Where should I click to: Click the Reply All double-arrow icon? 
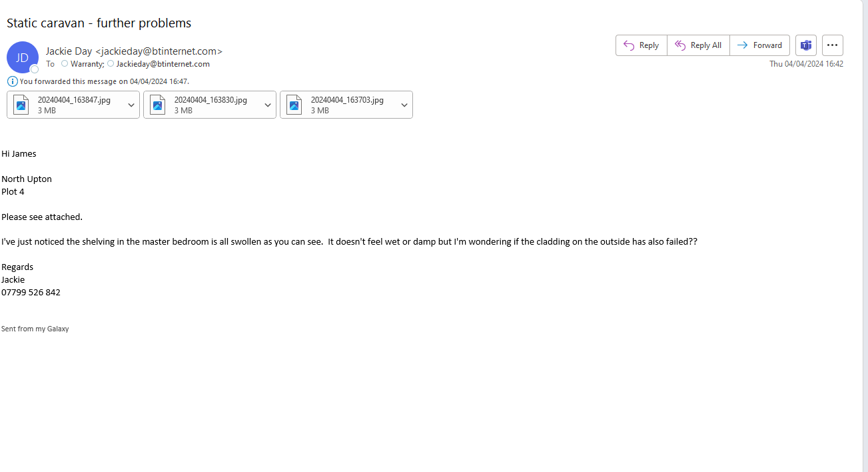coord(680,45)
